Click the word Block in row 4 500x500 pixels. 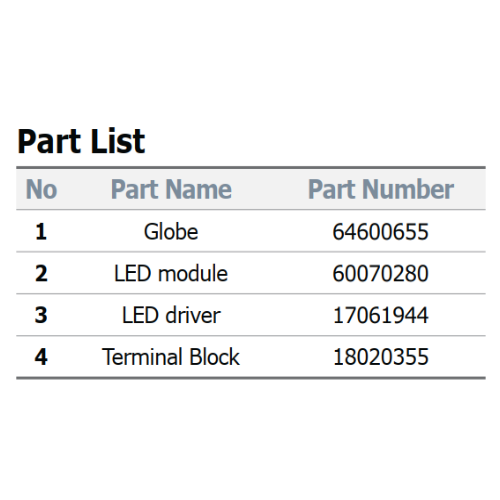(214, 357)
